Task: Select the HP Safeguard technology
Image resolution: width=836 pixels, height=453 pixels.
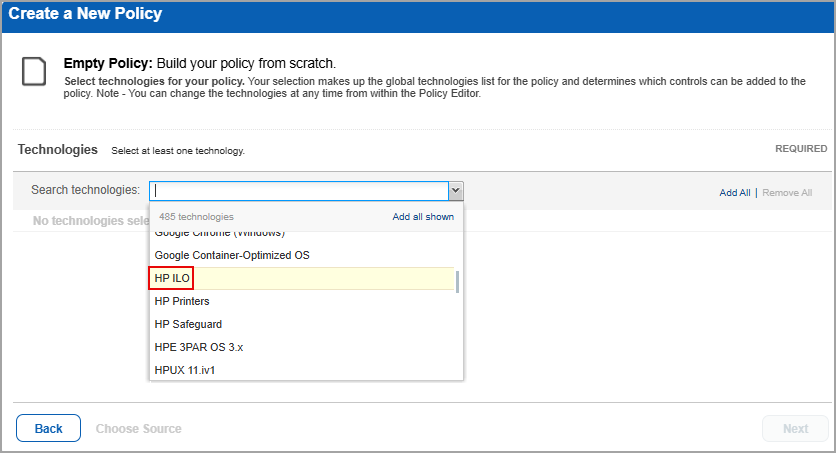Action: point(188,324)
